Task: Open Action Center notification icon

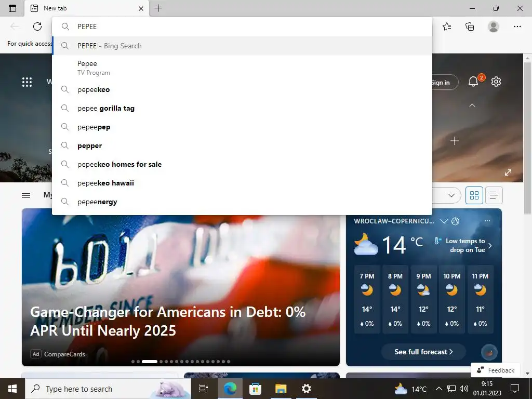Action: [x=515, y=389]
